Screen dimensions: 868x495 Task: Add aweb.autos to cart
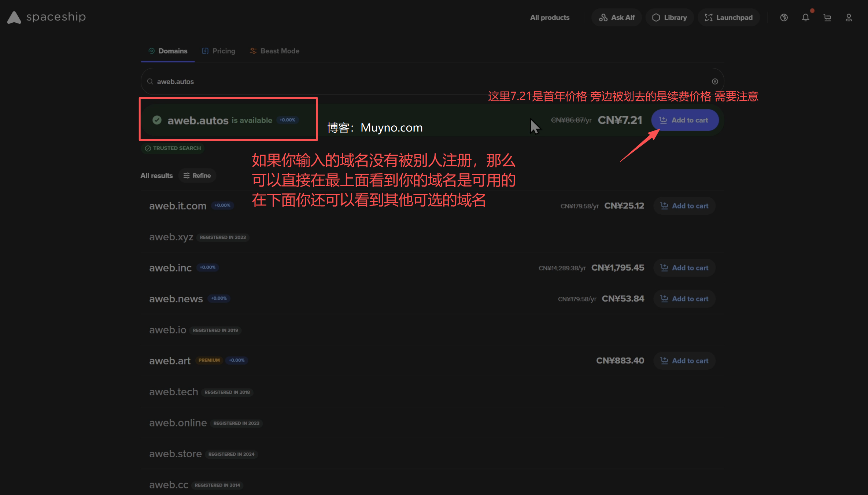pyautogui.click(x=684, y=120)
